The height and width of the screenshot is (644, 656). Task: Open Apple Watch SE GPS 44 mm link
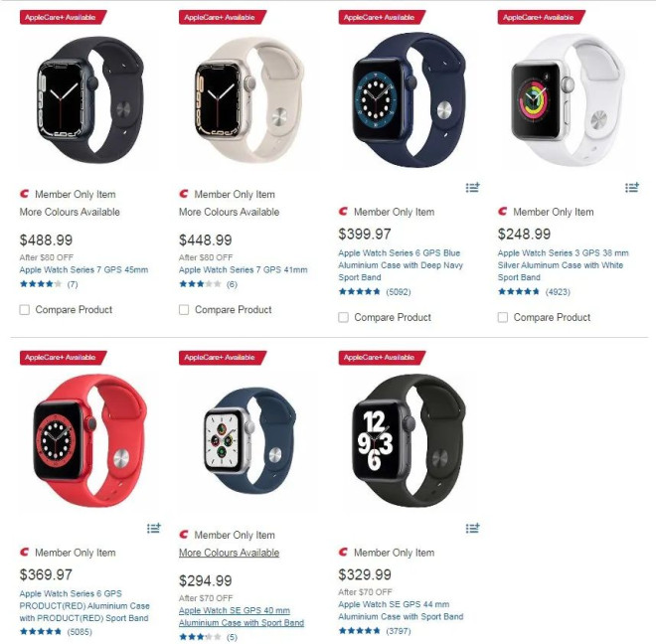pos(401,610)
